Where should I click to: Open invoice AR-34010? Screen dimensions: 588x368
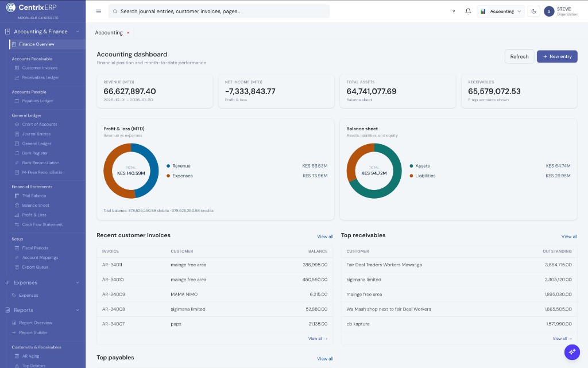pos(113,280)
